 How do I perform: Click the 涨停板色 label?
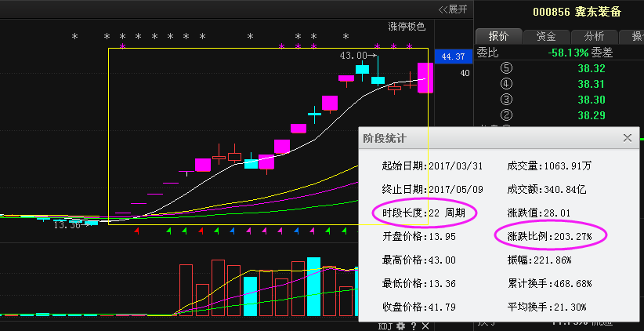407,26
